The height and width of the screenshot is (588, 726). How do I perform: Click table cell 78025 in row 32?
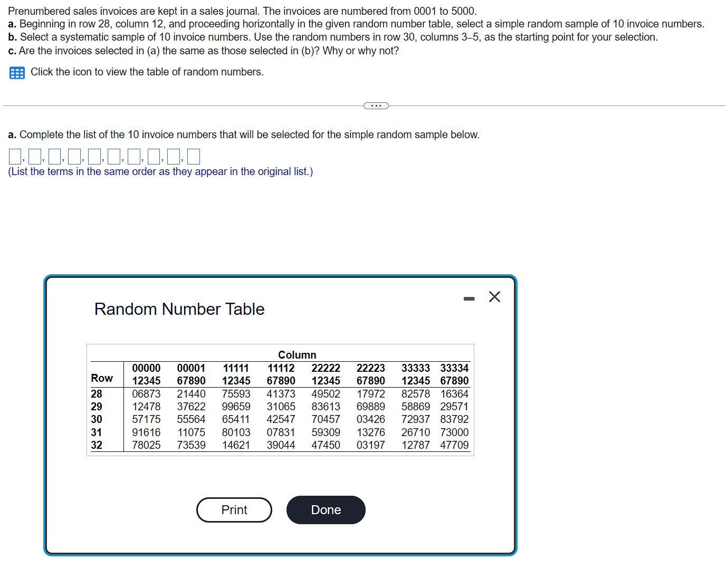pyautogui.click(x=146, y=445)
